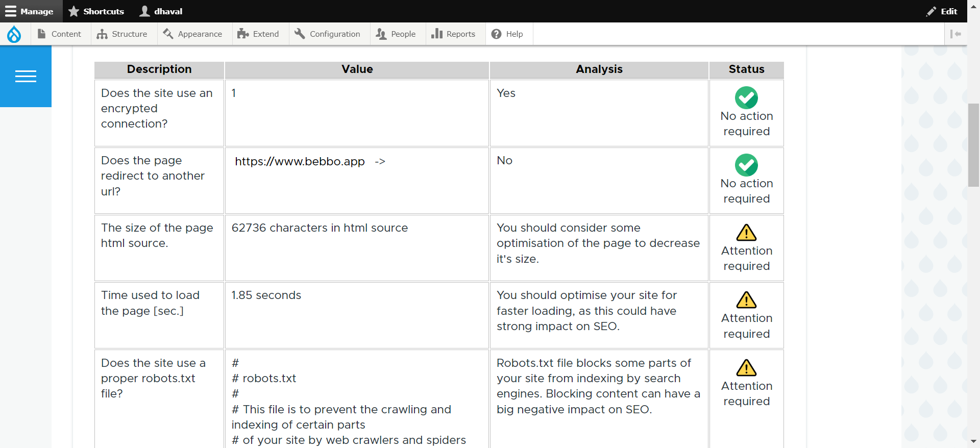
Task: Click the robots.txt blocking analysis text
Action: [598, 386]
